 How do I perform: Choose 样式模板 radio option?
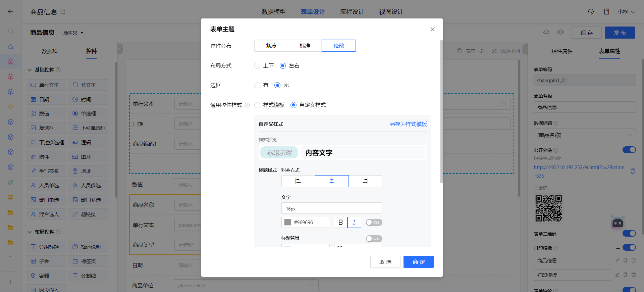pyautogui.click(x=257, y=105)
